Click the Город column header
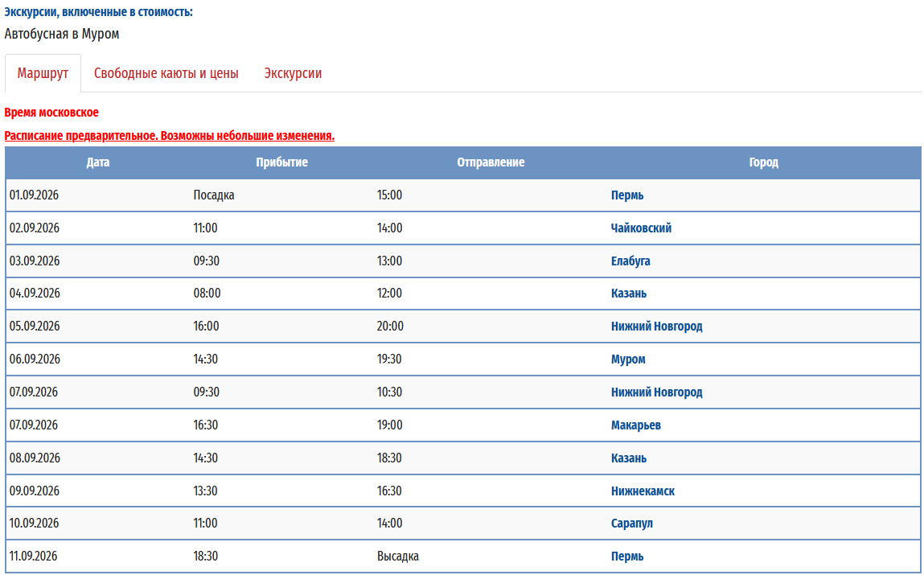 (x=763, y=162)
